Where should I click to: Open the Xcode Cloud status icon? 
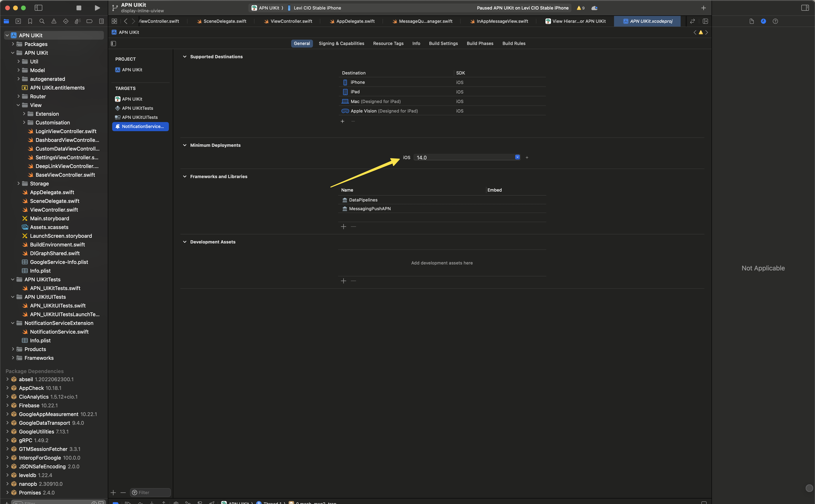[x=594, y=8]
